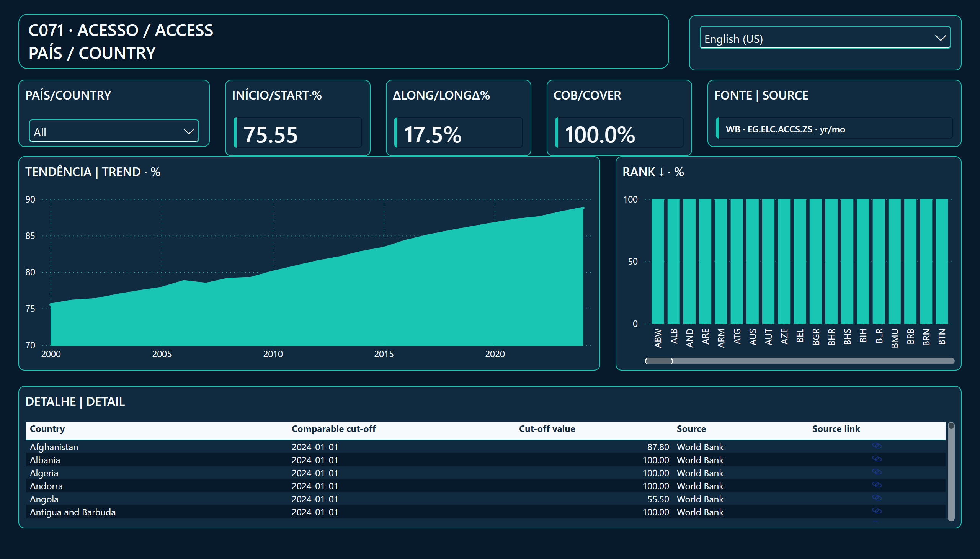Image resolution: width=980 pixels, height=559 pixels.
Task: Select the AZE bar in rank chart
Action: click(x=784, y=262)
